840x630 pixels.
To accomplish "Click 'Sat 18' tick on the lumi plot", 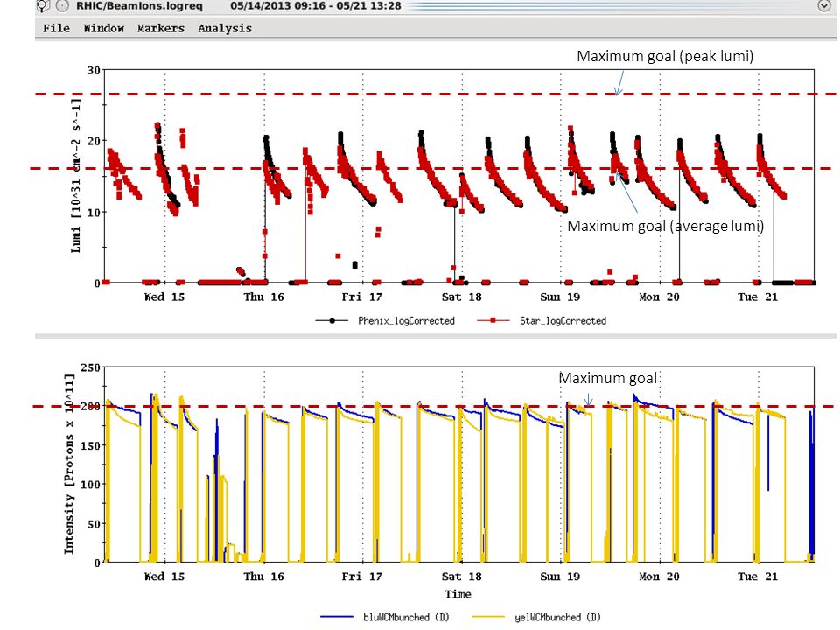I will click(461, 297).
